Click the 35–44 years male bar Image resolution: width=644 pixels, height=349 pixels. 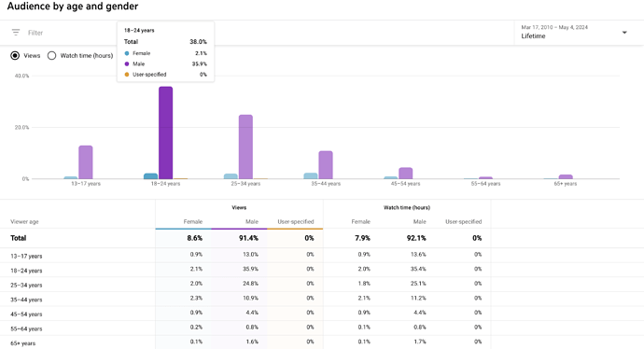(326, 165)
